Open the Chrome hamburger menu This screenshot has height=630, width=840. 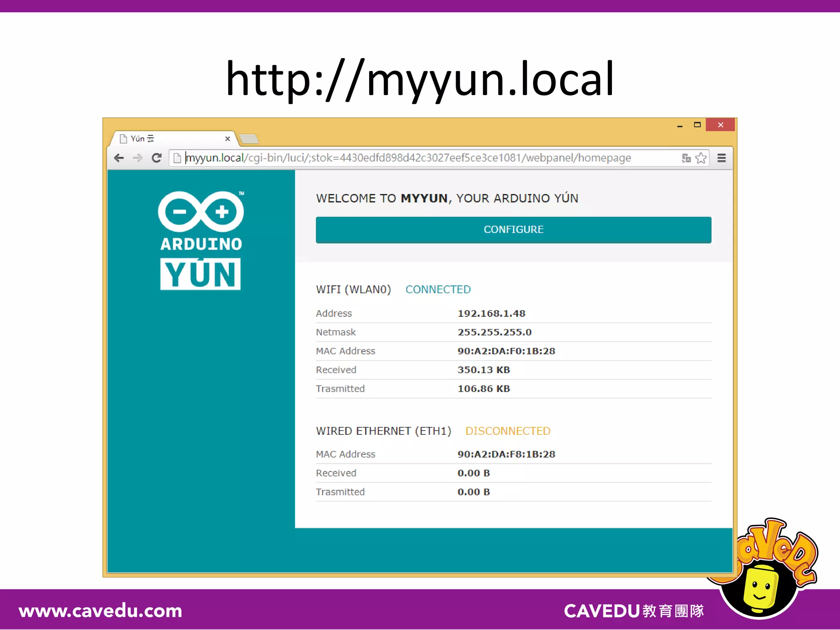(721, 158)
